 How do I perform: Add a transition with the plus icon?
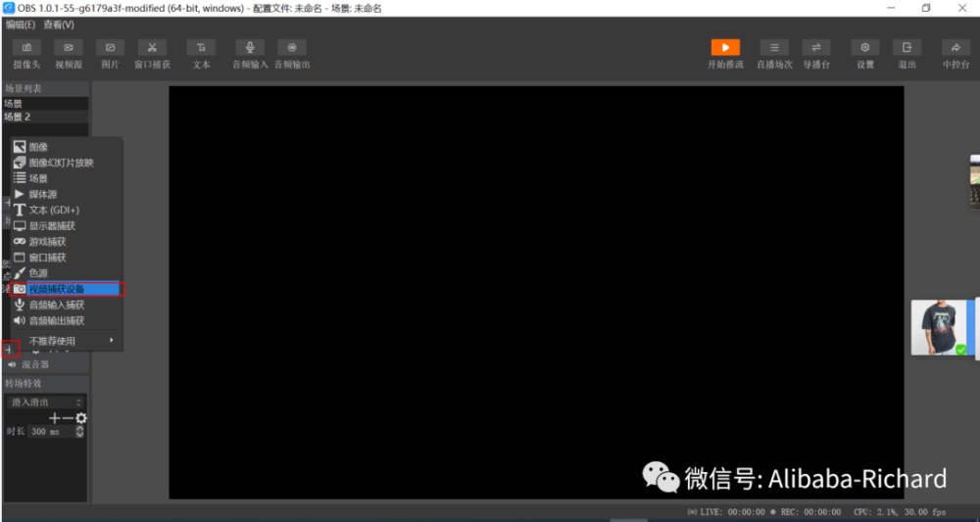55,418
